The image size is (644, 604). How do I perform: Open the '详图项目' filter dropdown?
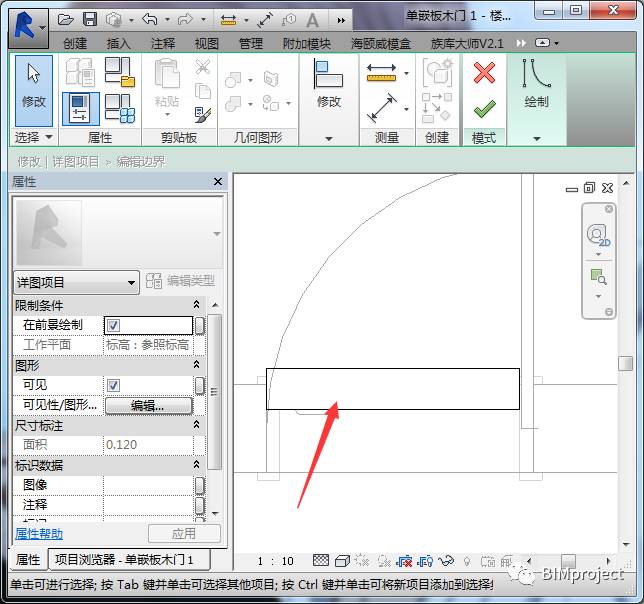pos(76,282)
